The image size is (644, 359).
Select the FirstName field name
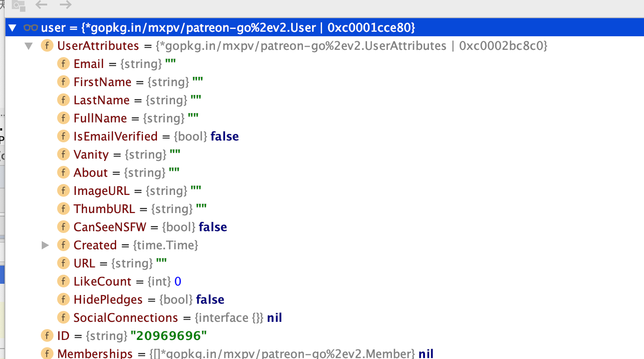[x=102, y=82]
